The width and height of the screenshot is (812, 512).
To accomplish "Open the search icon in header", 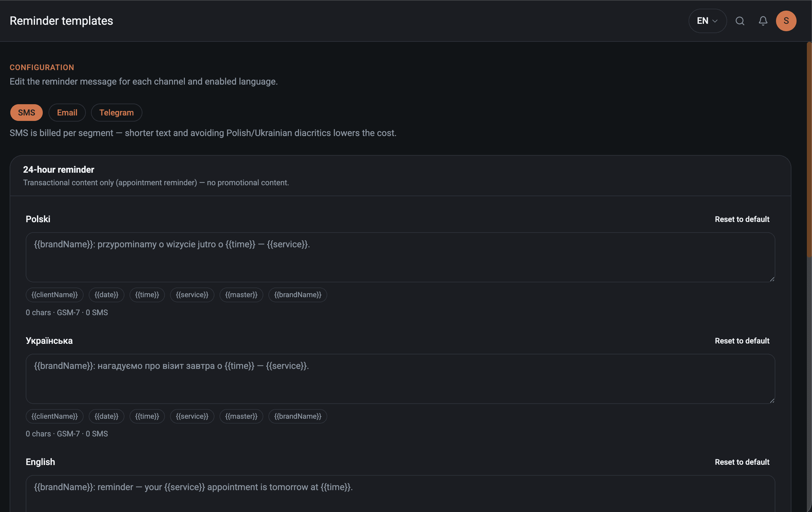I will 740,21.
